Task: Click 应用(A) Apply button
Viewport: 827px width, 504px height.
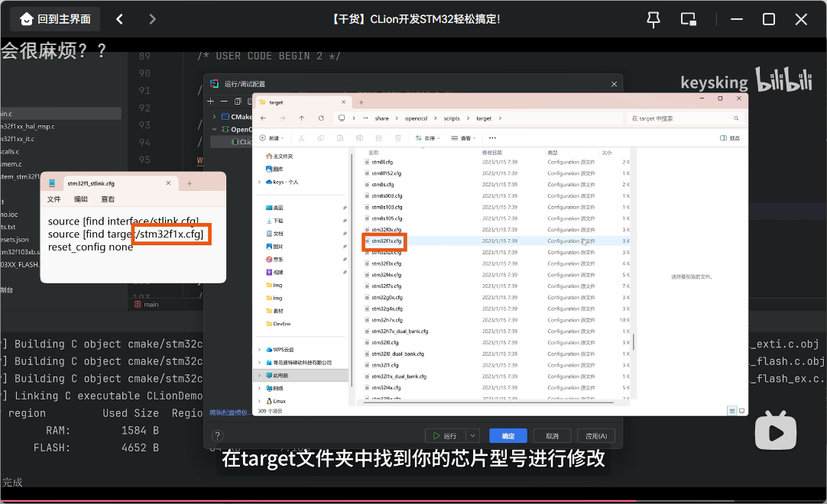Action: [596, 436]
